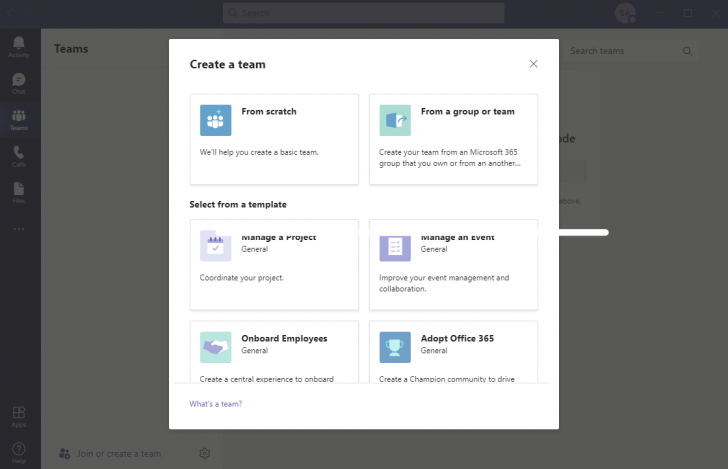Image resolution: width=728 pixels, height=469 pixels.
Task: Choose From a group or team title
Action: click(x=468, y=111)
